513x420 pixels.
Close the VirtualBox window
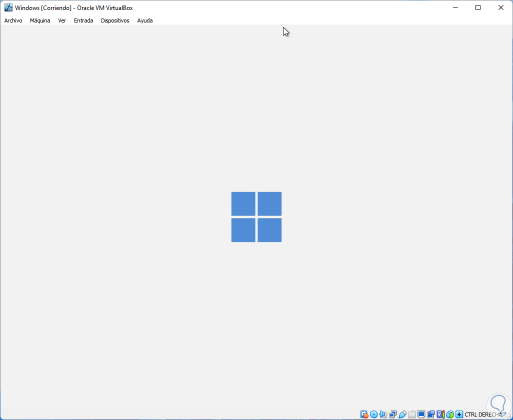coord(501,8)
